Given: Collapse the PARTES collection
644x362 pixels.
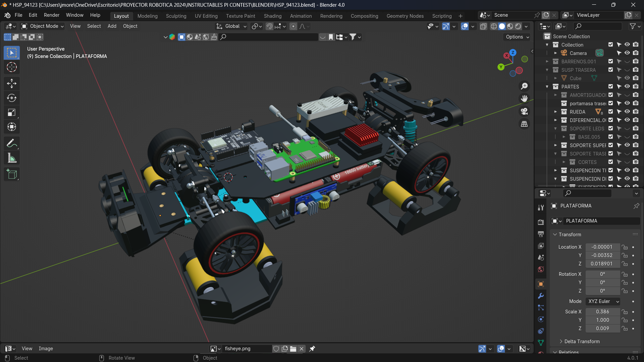Looking at the screenshot, I should click(547, 86).
